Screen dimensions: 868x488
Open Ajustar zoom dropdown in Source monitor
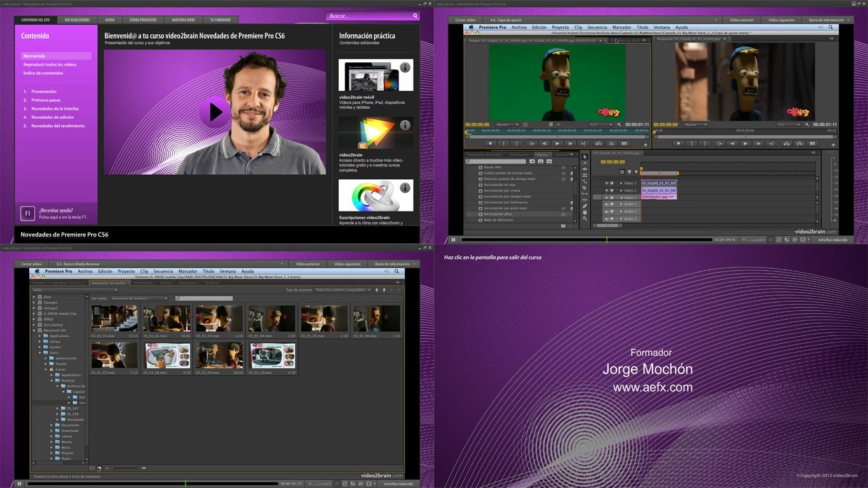click(508, 125)
